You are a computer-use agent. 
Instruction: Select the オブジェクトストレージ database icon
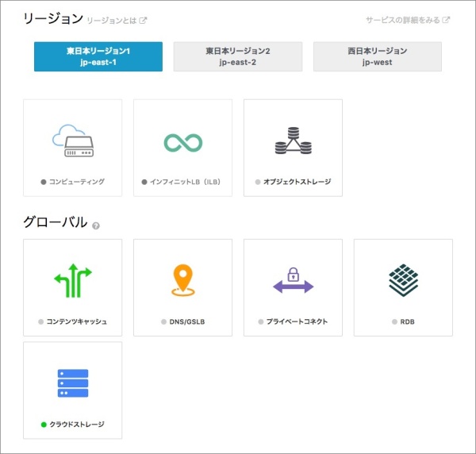[x=293, y=141]
